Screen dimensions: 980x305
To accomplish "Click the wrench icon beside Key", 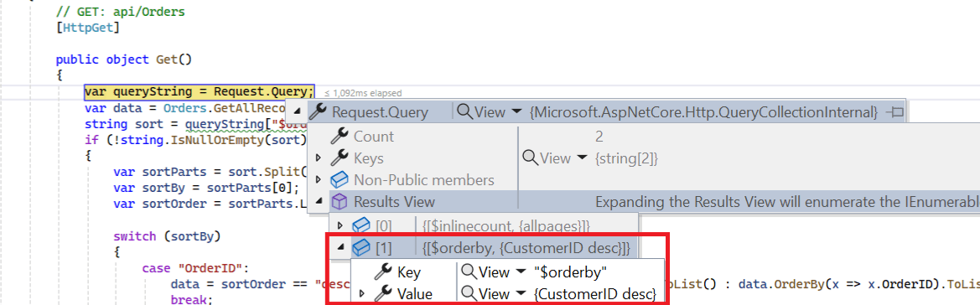I will (383, 271).
